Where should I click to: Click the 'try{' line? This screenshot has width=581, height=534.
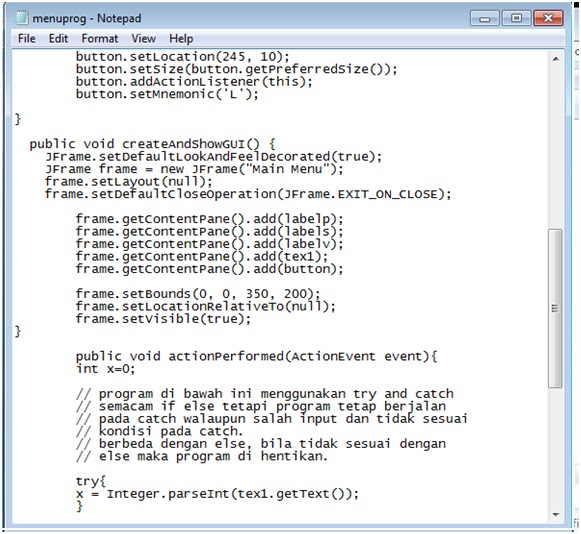pyautogui.click(x=91, y=482)
